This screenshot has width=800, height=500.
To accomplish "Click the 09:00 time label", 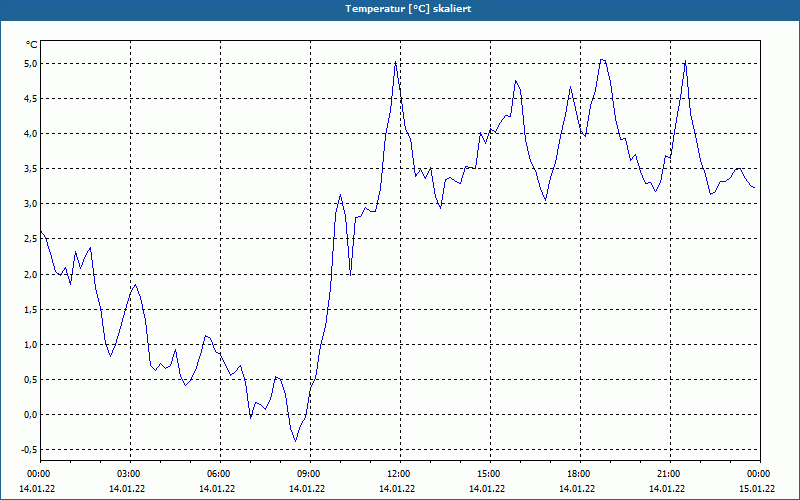I will (x=310, y=474).
